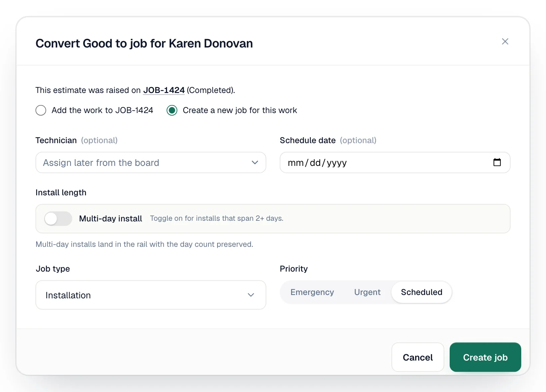This screenshot has width=546, height=392.
Task: Open the Technician assignment dropdown
Action: coord(151,163)
